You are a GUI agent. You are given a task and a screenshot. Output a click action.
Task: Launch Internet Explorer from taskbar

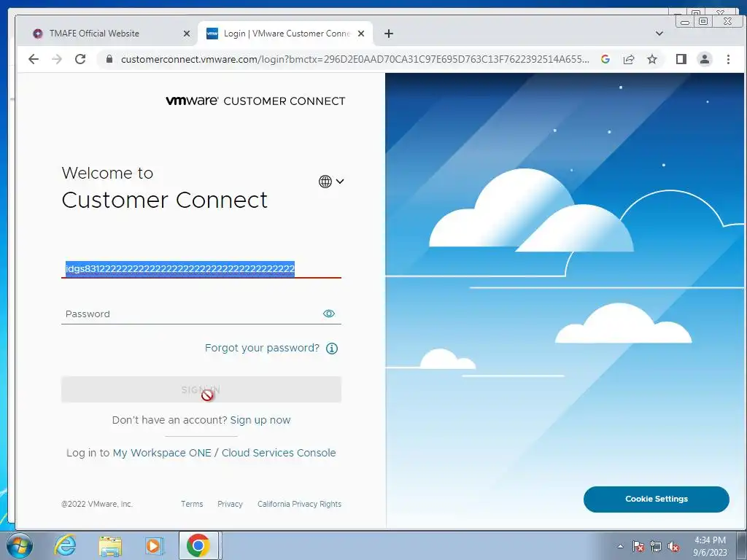(65, 545)
